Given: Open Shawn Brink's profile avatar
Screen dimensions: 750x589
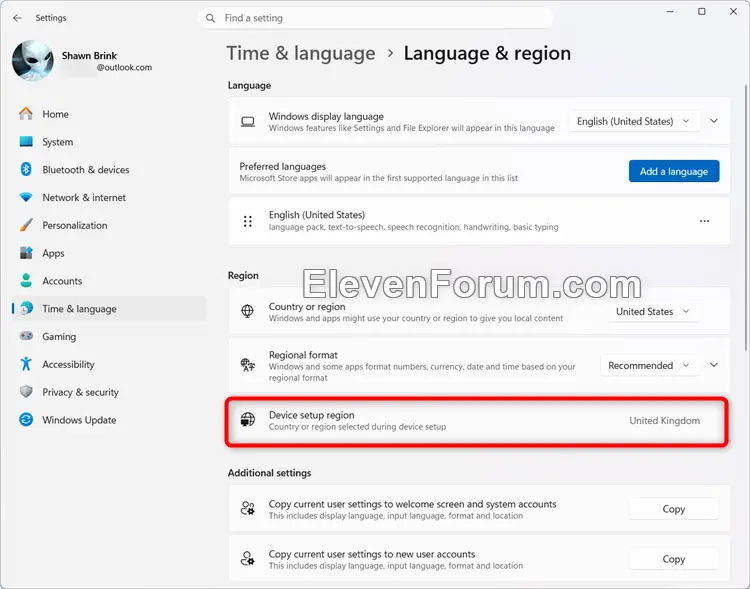Looking at the screenshot, I should (x=33, y=60).
